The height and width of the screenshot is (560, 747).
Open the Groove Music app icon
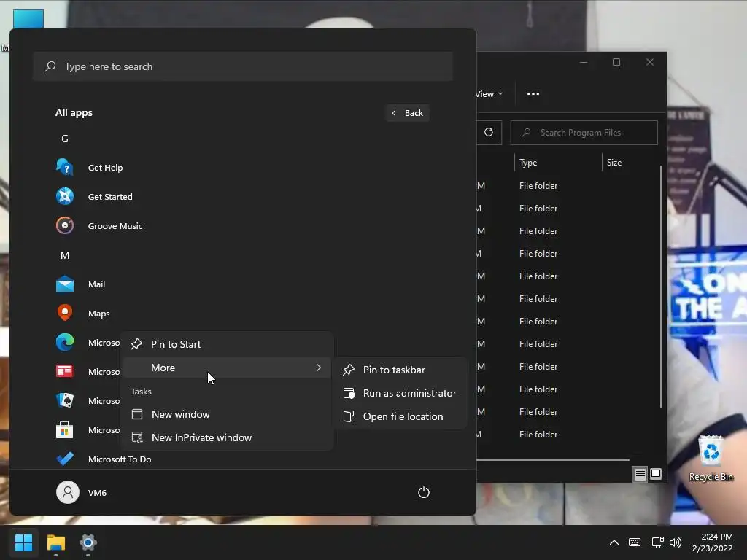pos(65,226)
